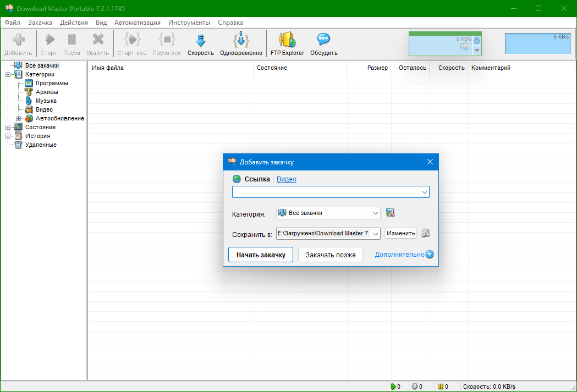Open the Инструменты menu
The height and width of the screenshot is (392, 577).
[x=189, y=23]
